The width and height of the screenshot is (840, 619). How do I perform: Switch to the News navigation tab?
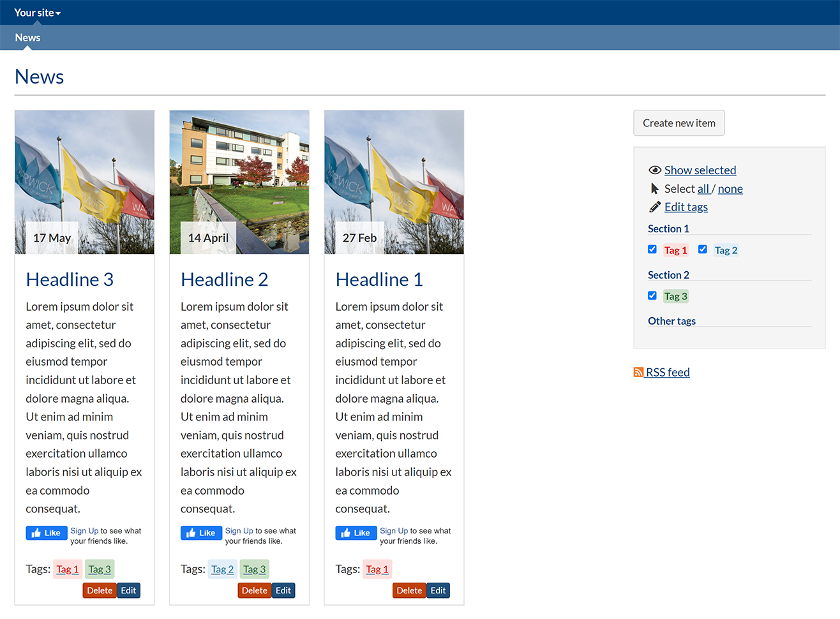click(x=27, y=38)
